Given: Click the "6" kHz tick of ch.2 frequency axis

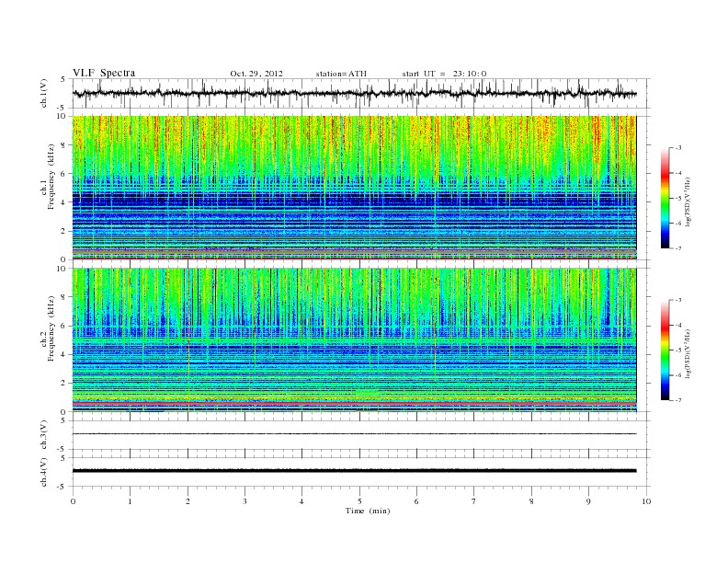Looking at the screenshot, I should [x=64, y=326].
